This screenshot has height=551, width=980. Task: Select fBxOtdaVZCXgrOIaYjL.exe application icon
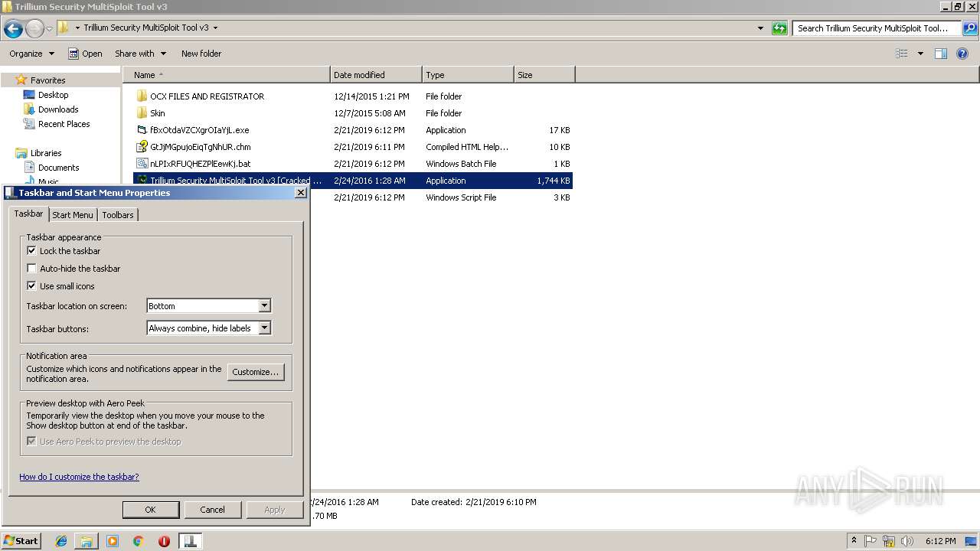(142, 130)
